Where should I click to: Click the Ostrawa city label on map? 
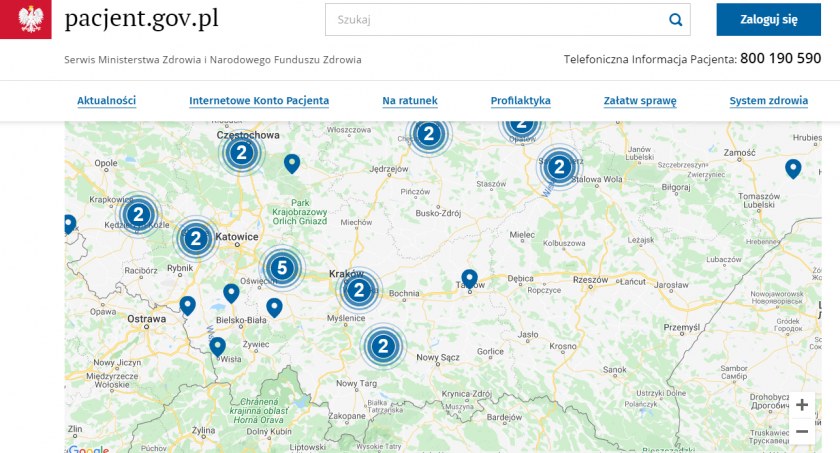(146, 319)
